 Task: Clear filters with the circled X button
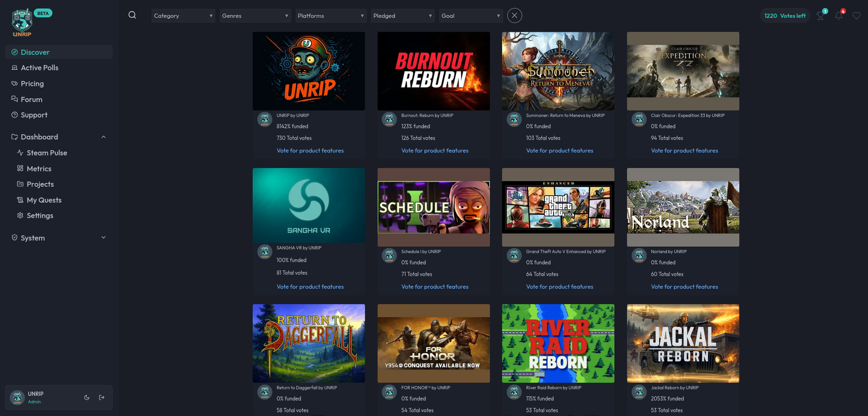pyautogui.click(x=514, y=16)
